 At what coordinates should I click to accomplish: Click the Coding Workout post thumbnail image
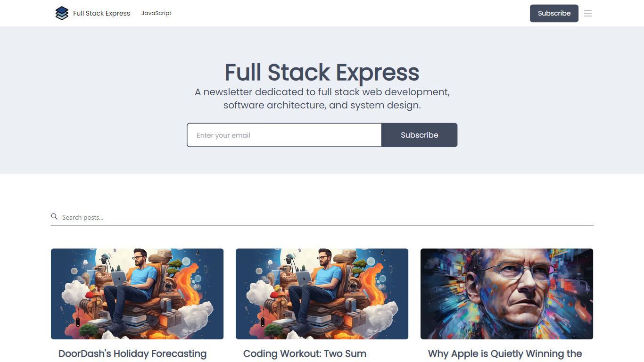tap(322, 294)
